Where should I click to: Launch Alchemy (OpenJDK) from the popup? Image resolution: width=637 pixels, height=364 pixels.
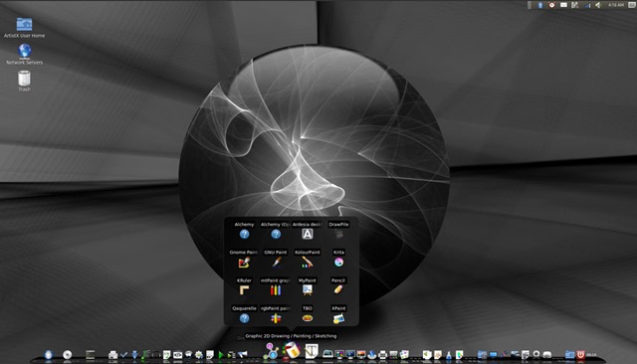pyautogui.click(x=276, y=234)
